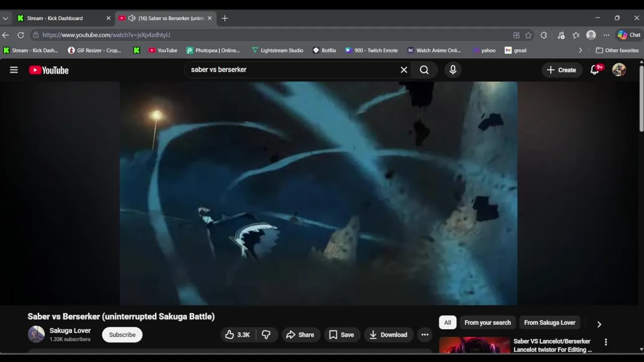
Task: Open the Saber VS Lancelot suggested video
Action: (x=552, y=345)
